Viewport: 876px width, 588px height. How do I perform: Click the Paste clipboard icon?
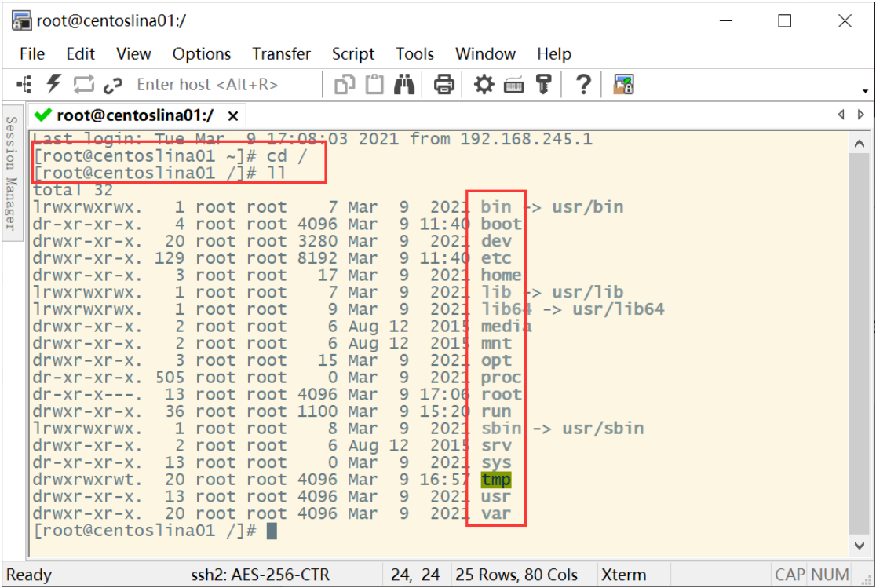(374, 85)
